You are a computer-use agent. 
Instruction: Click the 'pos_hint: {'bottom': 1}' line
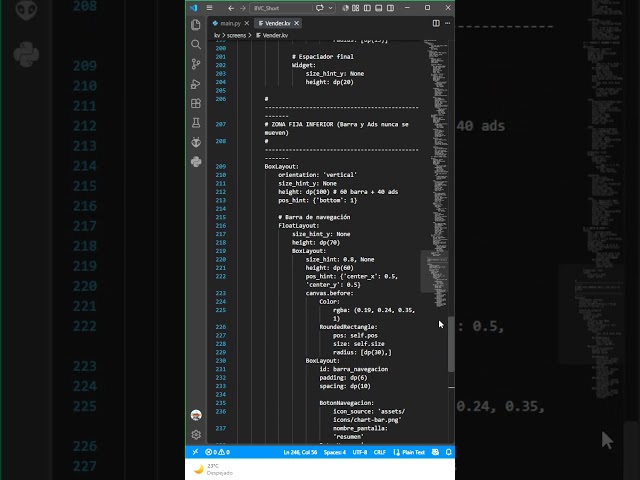pyautogui.click(x=318, y=200)
